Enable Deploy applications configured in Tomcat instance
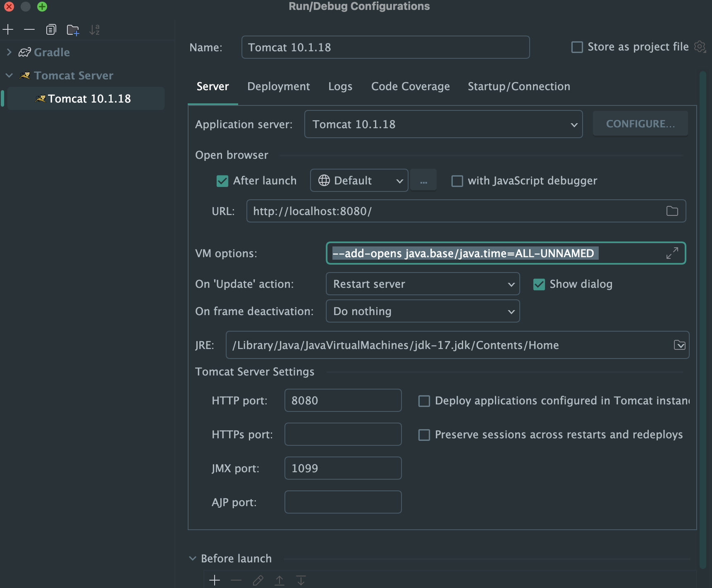 (424, 401)
